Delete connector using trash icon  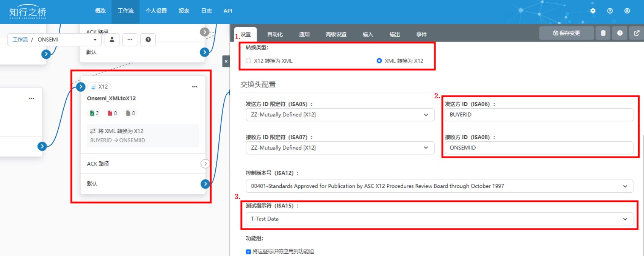point(603,33)
